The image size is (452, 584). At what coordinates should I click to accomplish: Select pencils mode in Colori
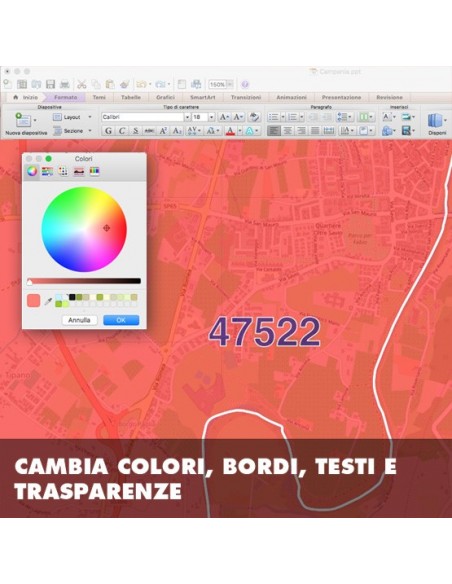click(94, 171)
